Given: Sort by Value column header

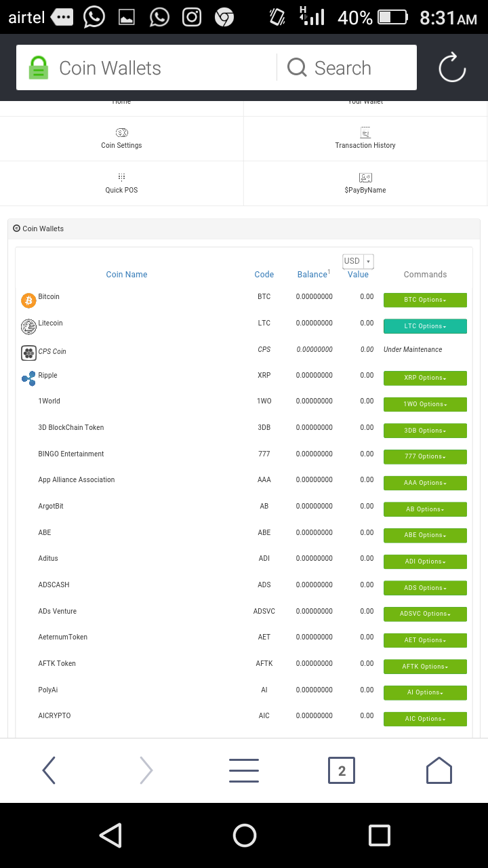Looking at the screenshot, I should [358, 275].
